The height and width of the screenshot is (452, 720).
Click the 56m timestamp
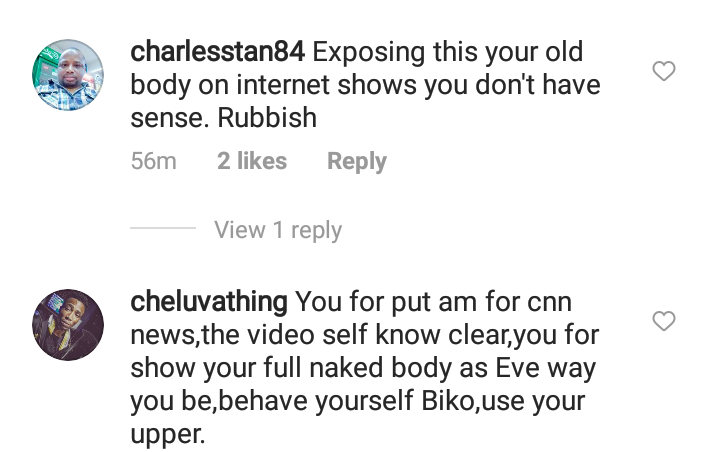pos(153,161)
